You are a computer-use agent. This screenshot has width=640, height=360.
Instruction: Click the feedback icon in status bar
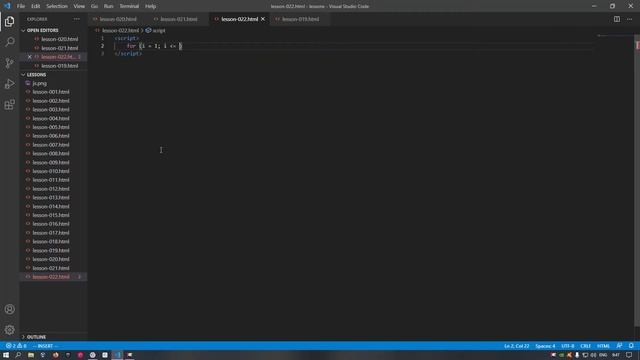[x=619, y=346]
